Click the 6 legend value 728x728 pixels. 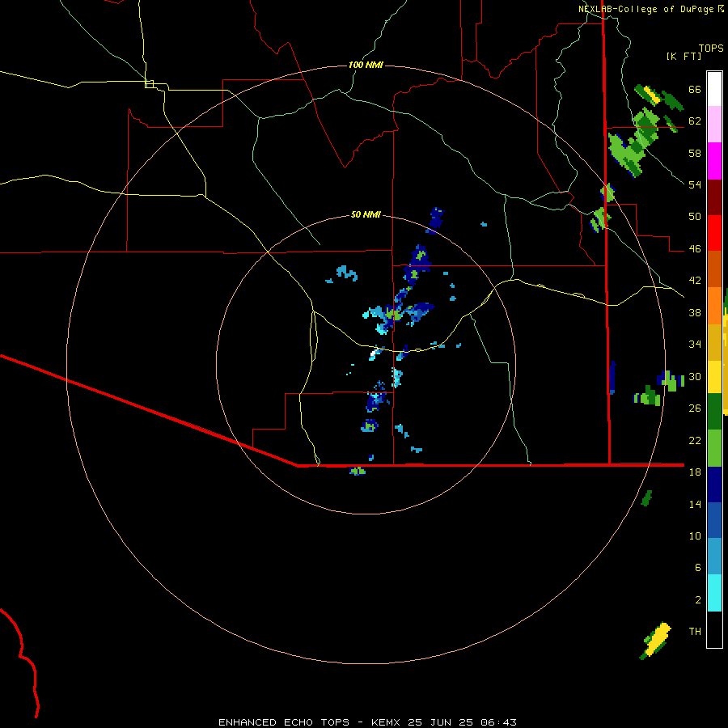coord(698,568)
